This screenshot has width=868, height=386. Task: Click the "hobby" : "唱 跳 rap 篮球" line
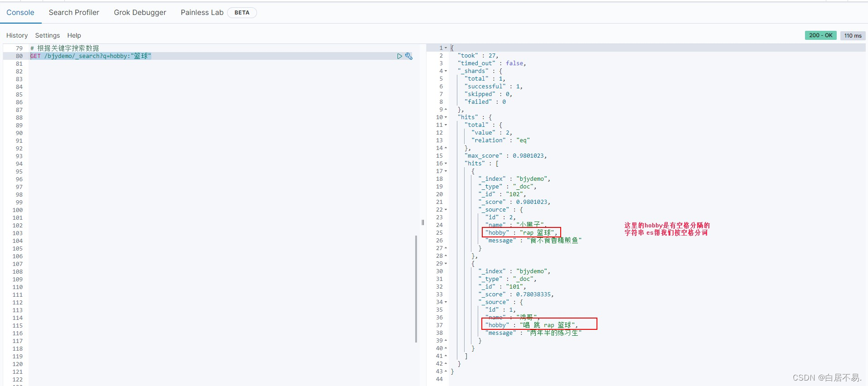click(532, 325)
